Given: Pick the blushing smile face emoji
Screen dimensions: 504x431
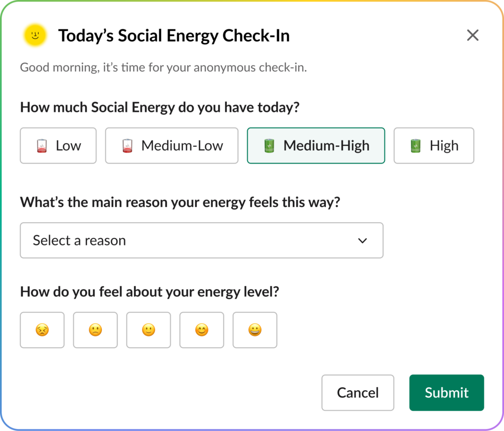Looking at the screenshot, I should pos(202,330).
